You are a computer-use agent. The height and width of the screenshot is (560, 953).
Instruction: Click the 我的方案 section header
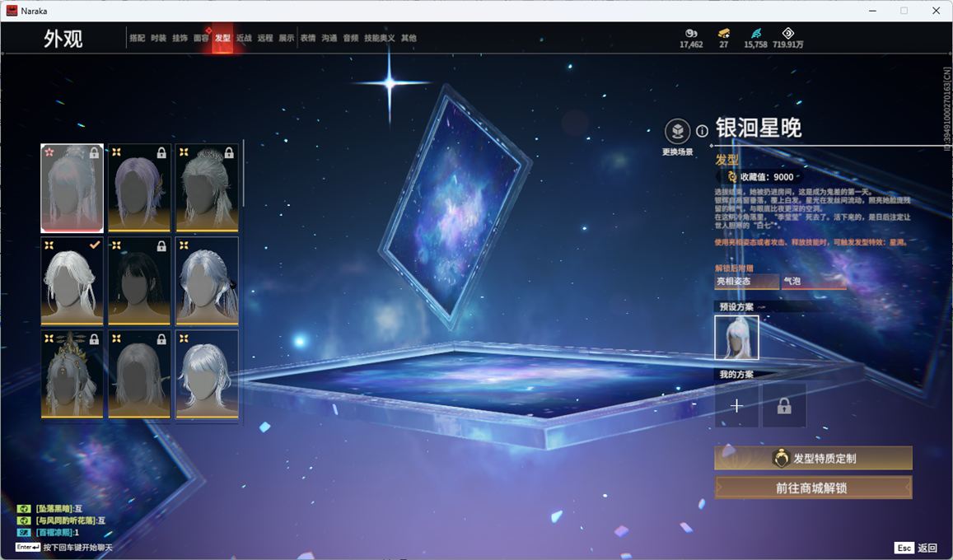pos(736,374)
